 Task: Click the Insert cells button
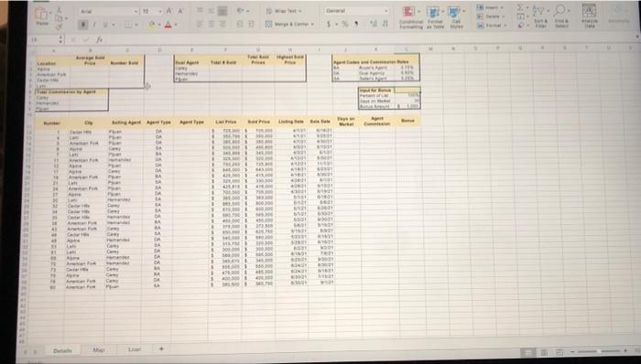(x=490, y=7)
